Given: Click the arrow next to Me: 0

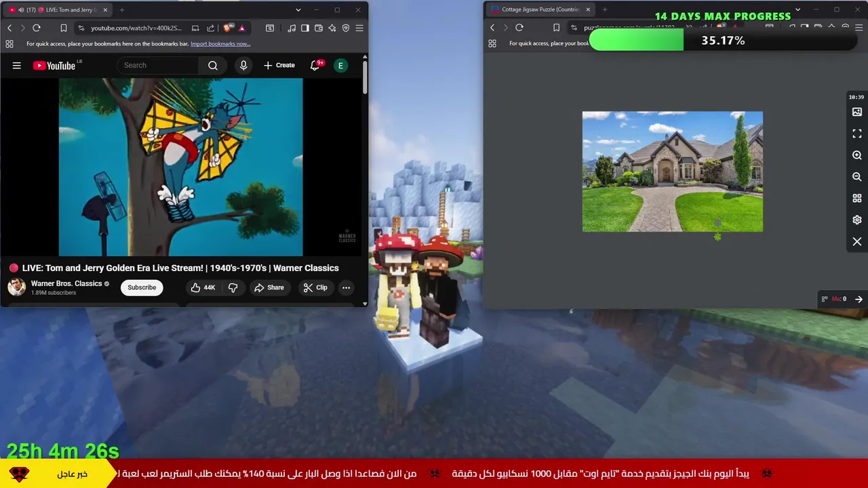Looking at the screenshot, I should pos(859,299).
